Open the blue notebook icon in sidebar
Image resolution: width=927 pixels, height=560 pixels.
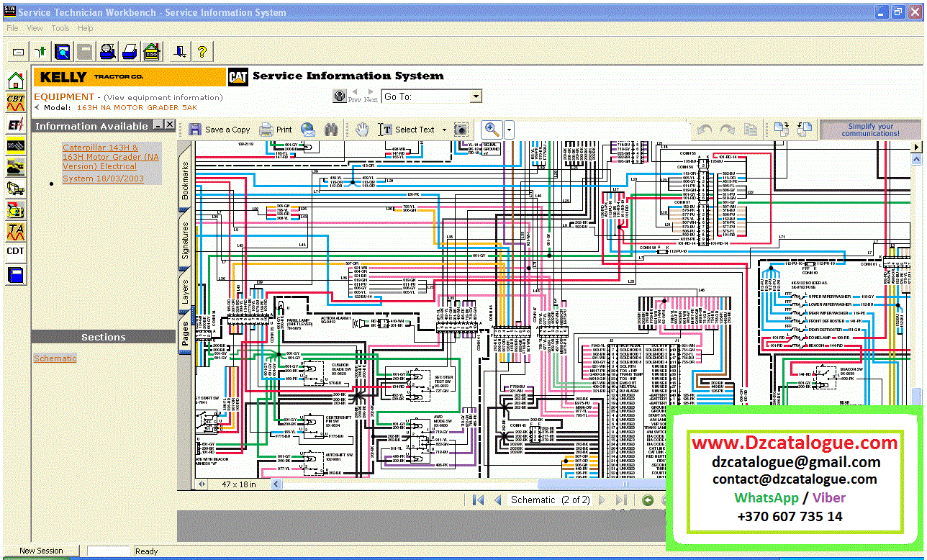click(16, 275)
